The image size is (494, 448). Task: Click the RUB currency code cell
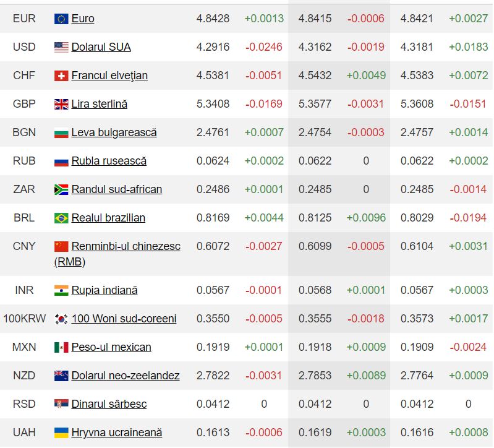(24, 161)
